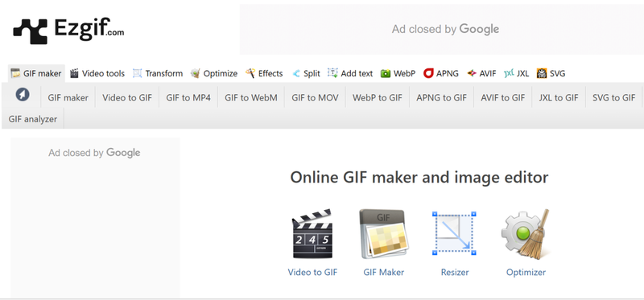Follow the Video to GIF text link
644x300 pixels.
click(312, 272)
